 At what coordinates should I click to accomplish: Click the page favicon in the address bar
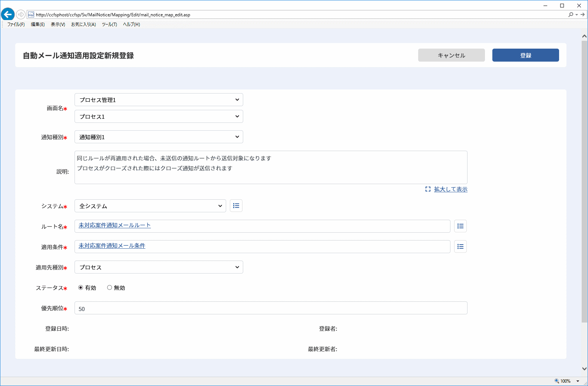pos(31,14)
